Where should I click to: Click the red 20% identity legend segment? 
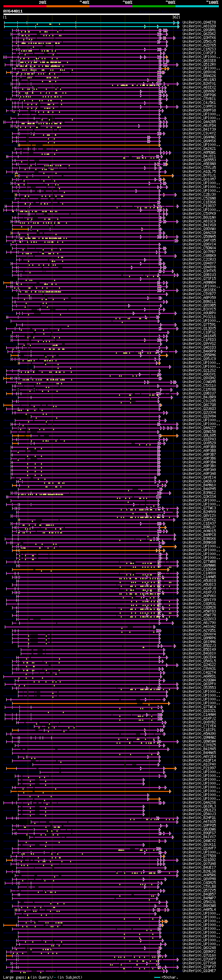[25, 6]
